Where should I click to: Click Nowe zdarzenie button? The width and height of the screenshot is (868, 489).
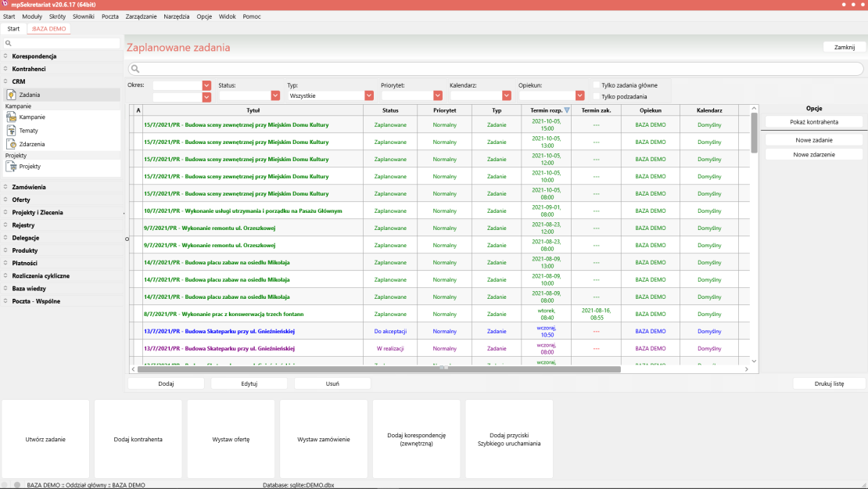[x=814, y=154]
